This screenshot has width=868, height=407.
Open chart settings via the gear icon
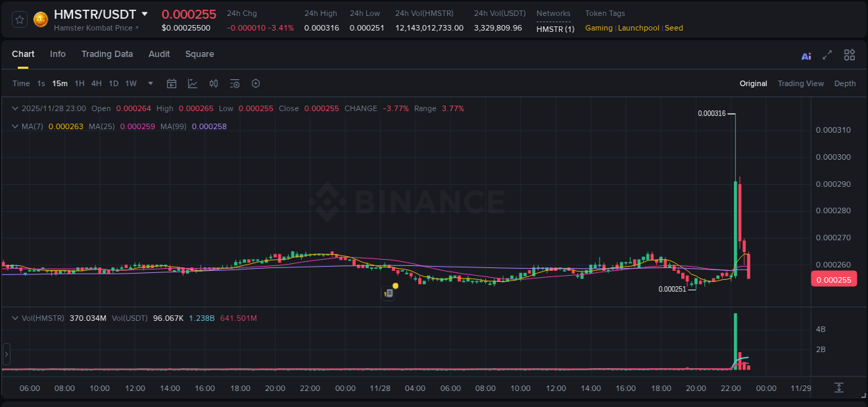[x=256, y=83]
